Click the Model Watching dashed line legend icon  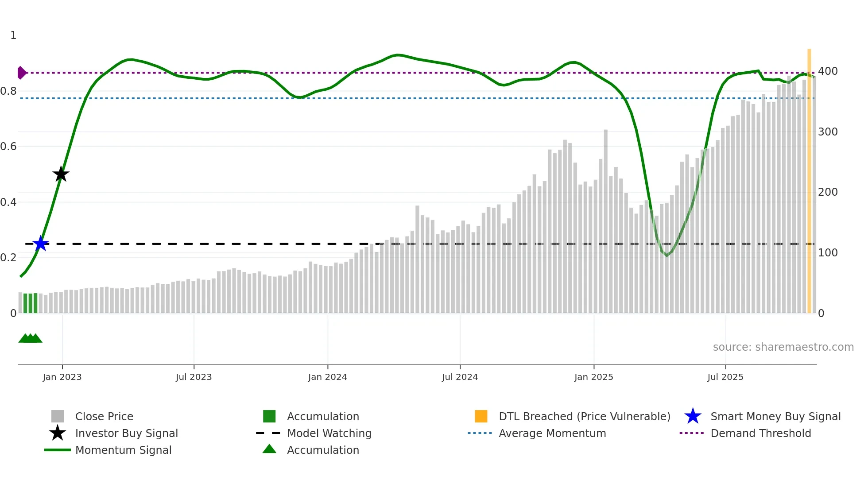pyautogui.click(x=268, y=433)
